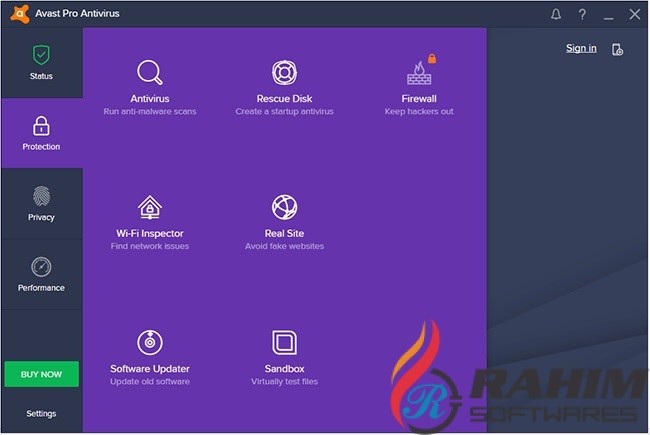The height and width of the screenshot is (435, 650).
Task: Open the Performance gauge icon
Action: tap(41, 267)
